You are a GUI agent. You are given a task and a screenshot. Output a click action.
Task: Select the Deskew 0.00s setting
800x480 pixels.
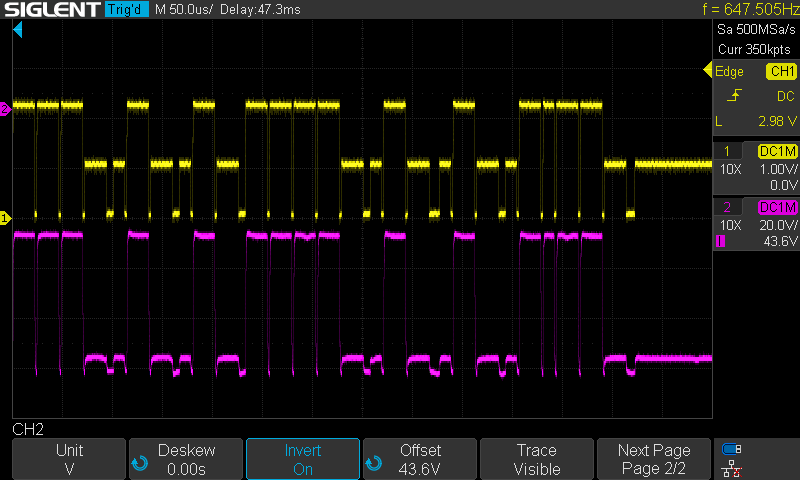[186, 459]
